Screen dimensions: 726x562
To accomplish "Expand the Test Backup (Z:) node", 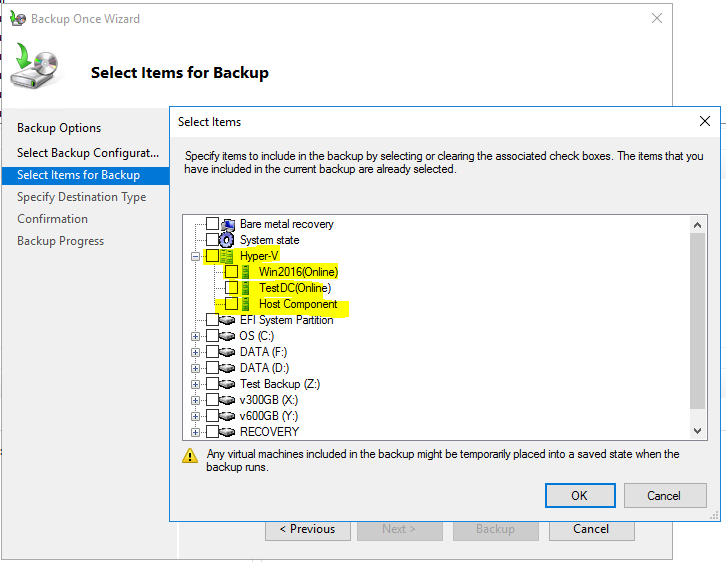I will (195, 384).
